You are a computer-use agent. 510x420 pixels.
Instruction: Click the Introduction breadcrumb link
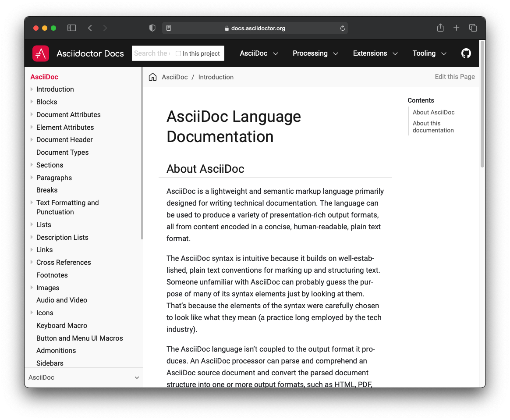216,77
